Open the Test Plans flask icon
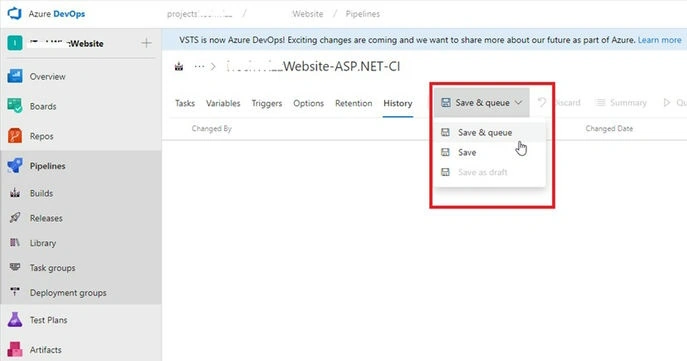 pos(15,320)
